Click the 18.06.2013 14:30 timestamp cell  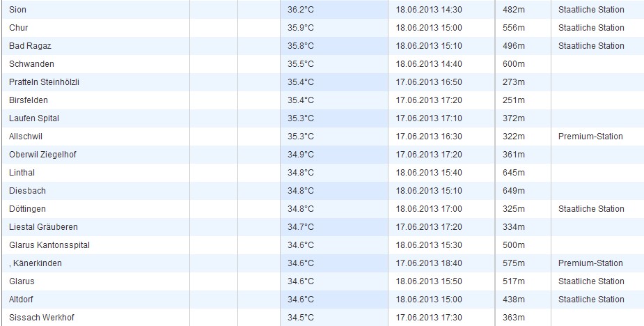coord(429,10)
